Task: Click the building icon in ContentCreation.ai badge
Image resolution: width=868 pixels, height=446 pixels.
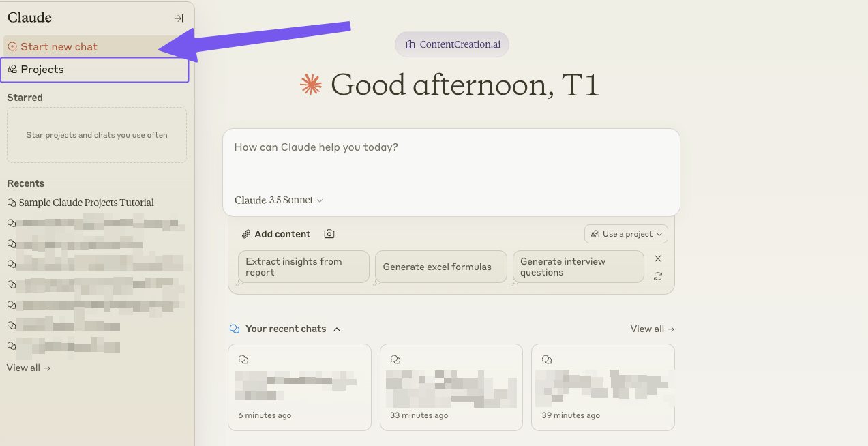Action: coord(410,44)
